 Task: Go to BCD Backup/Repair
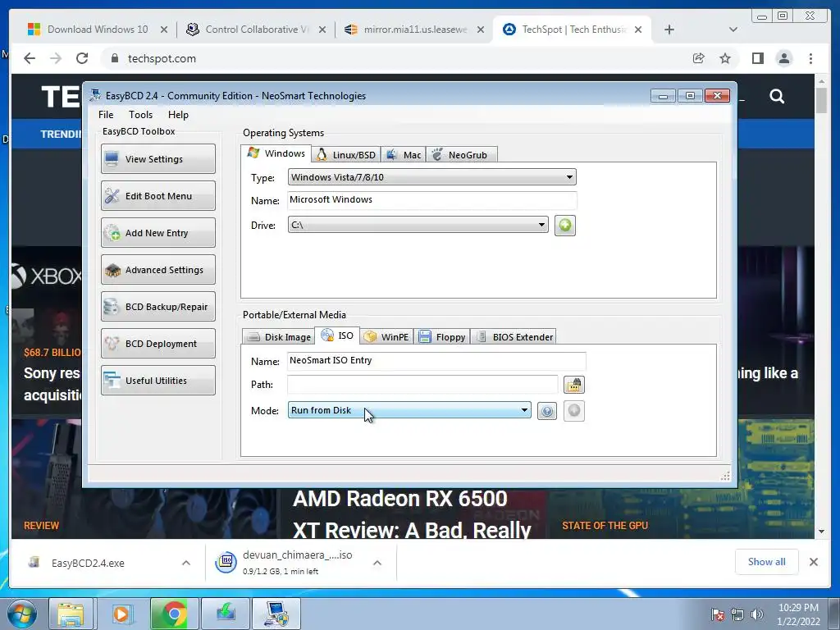tap(158, 307)
